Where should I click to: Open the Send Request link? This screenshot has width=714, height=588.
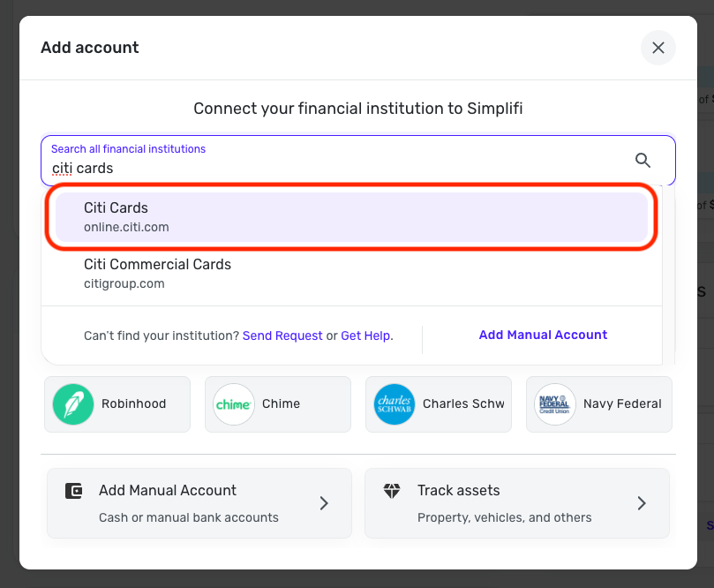(x=282, y=335)
